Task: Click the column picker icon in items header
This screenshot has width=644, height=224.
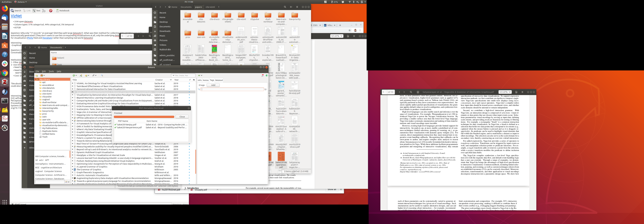Action: [x=194, y=80]
